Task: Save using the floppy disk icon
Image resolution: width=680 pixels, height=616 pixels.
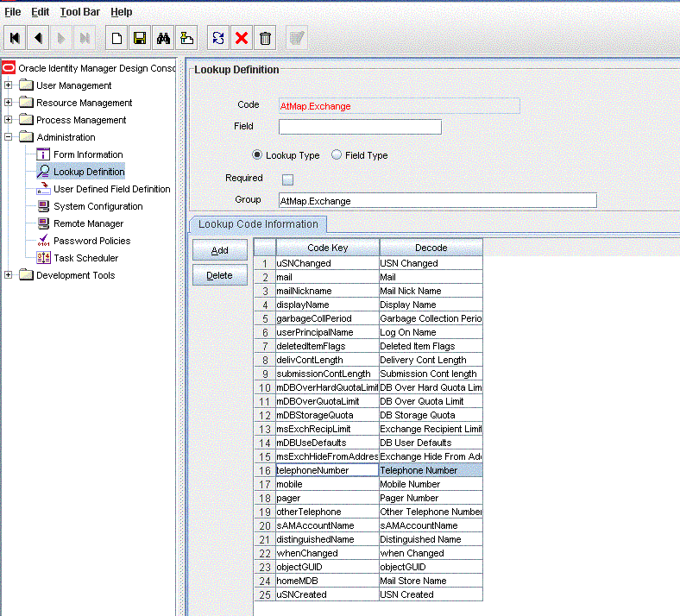Action: pos(139,38)
